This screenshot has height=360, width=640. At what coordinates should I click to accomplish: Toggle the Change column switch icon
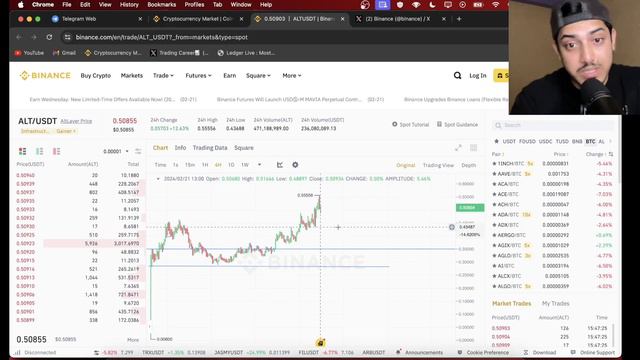pos(611,154)
